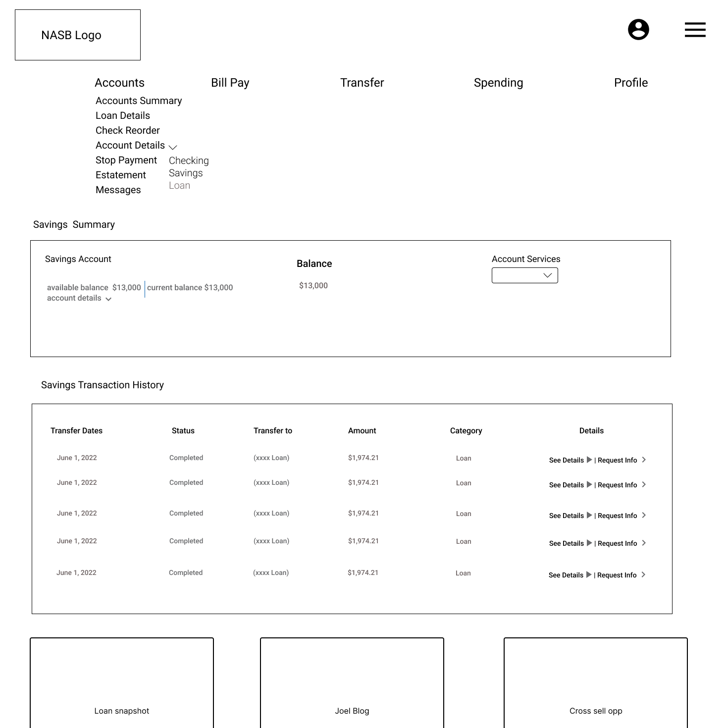Click the triangle icon in fourth row's See Details
This screenshot has height=728, width=726.
589,543
